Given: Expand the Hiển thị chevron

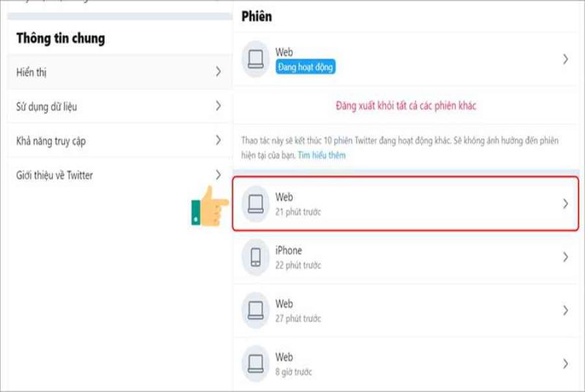Looking at the screenshot, I should tap(218, 72).
